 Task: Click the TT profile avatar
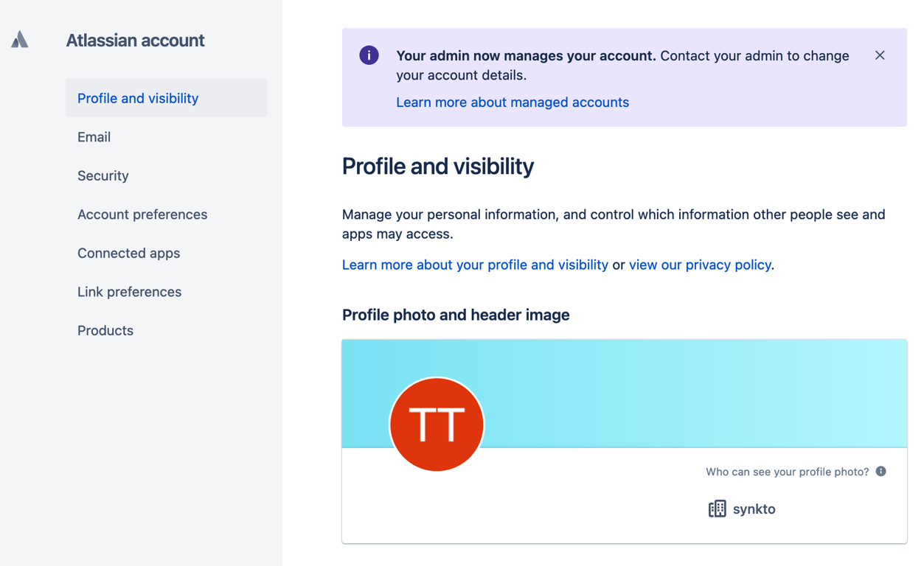pos(437,424)
